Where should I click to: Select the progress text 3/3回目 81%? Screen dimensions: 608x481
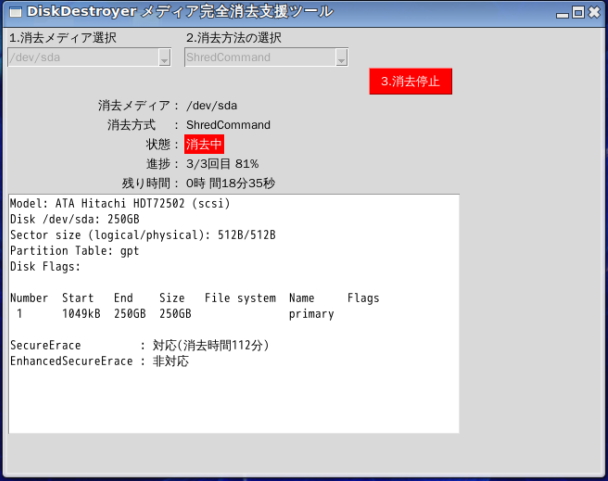(x=222, y=164)
